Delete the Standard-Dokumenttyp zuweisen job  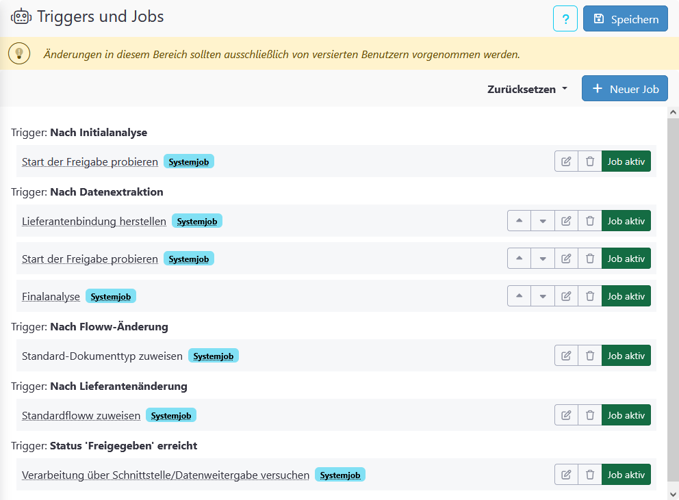[x=590, y=355]
